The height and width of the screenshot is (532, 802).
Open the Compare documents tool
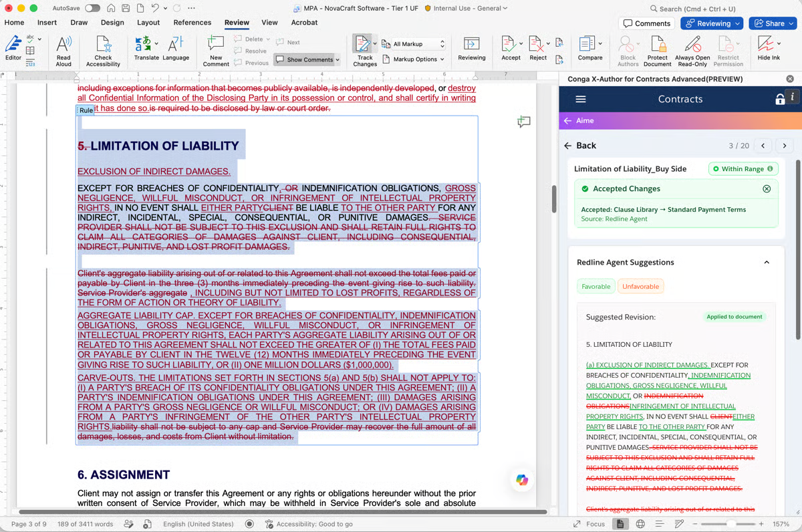pos(590,48)
